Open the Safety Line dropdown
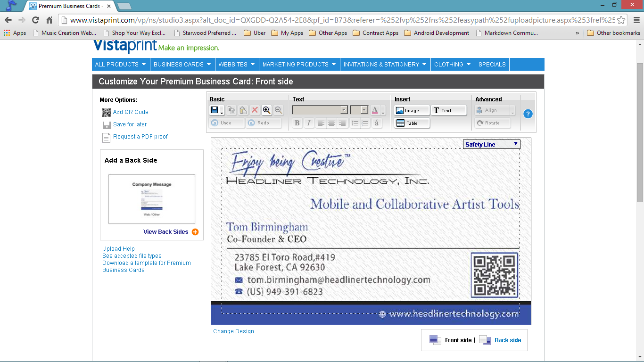Screen dimensions: 644x362 coord(491,144)
